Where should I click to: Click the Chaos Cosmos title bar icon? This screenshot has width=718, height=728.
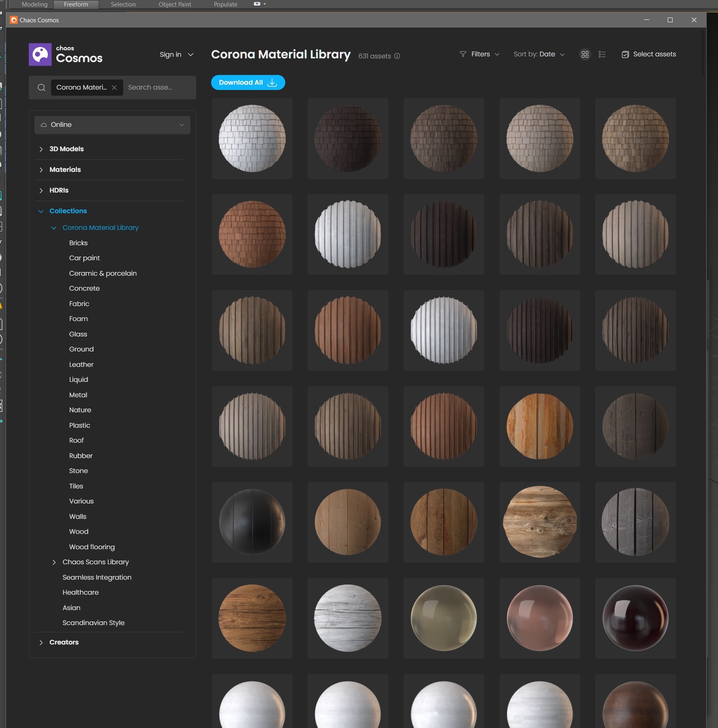point(14,20)
